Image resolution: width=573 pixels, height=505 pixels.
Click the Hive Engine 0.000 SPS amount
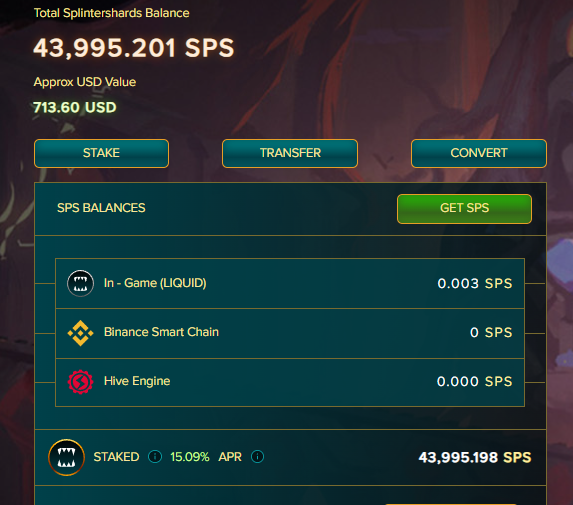point(474,381)
